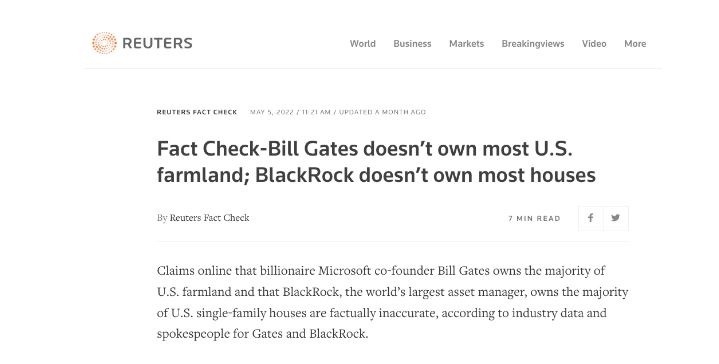Share article via Facebook icon
The height and width of the screenshot is (364, 719).
point(591,218)
